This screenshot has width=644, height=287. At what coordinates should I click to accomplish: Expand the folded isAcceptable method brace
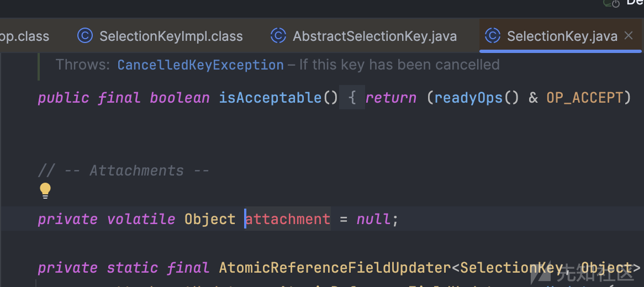coord(352,97)
